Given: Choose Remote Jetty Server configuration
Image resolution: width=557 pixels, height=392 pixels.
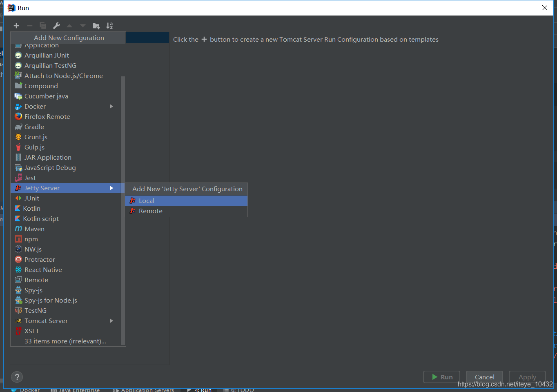Looking at the screenshot, I should [x=186, y=211].
